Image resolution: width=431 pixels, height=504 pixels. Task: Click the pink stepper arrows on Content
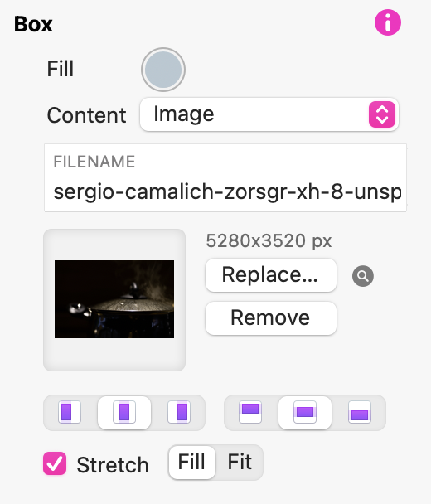click(382, 114)
